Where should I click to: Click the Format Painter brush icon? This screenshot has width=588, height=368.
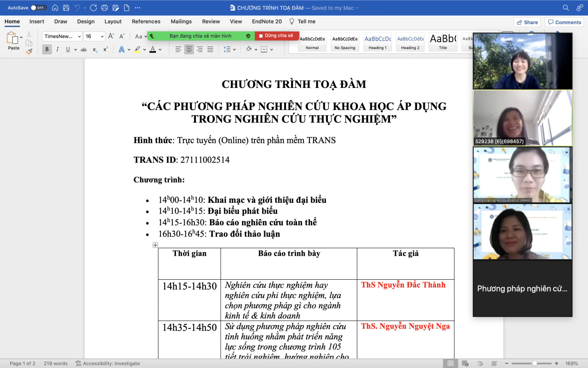click(x=29, y=51)
